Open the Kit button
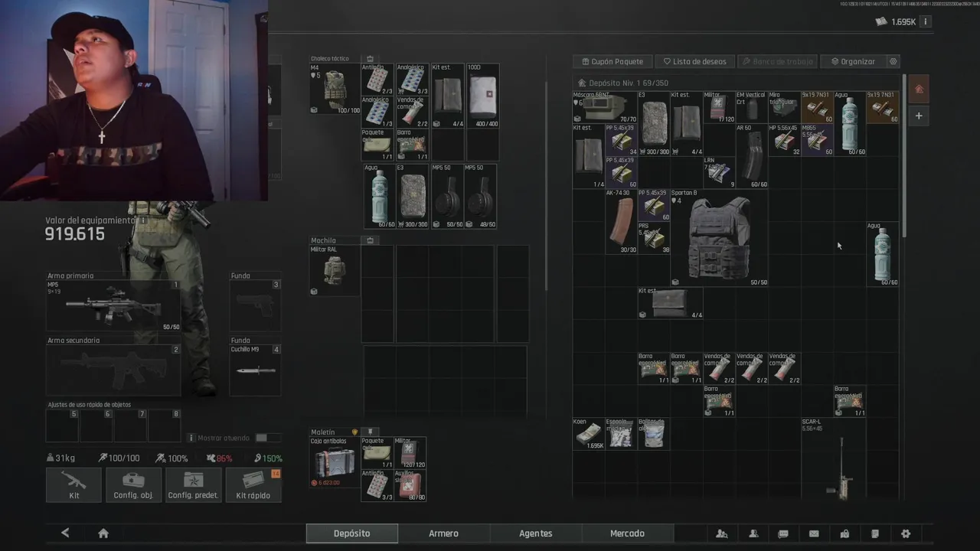This screenshot has width=980, height=551. 73,484
